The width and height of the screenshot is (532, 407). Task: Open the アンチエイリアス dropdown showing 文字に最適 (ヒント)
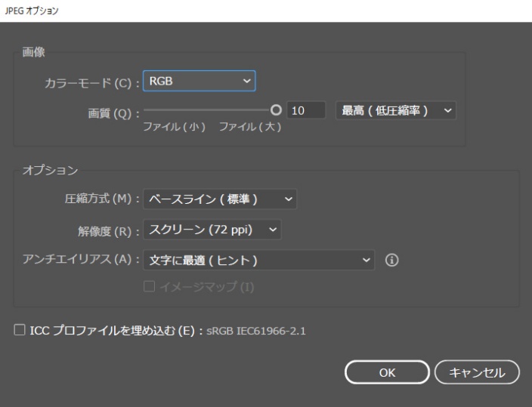[x=259, y=261]
